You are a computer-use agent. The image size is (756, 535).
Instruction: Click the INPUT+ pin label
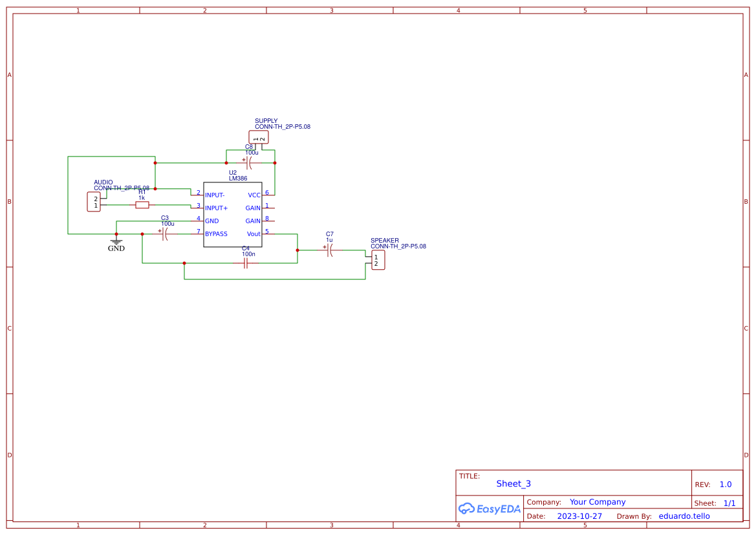tap(216, 208)
